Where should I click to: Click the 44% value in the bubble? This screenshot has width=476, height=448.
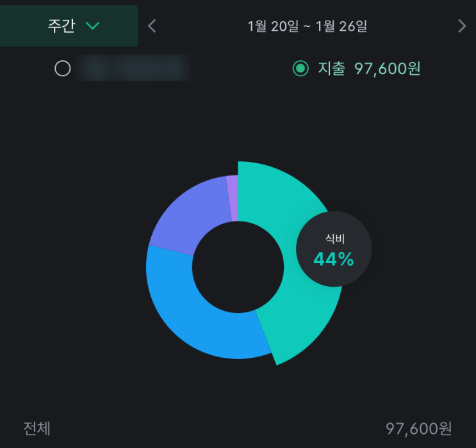333,259
